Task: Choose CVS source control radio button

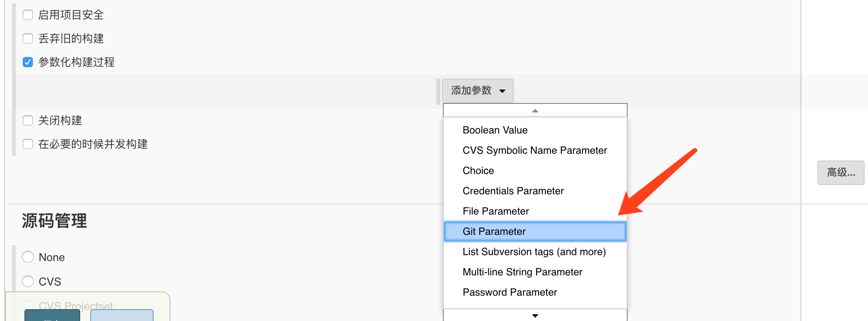Action: coord(28,281)
